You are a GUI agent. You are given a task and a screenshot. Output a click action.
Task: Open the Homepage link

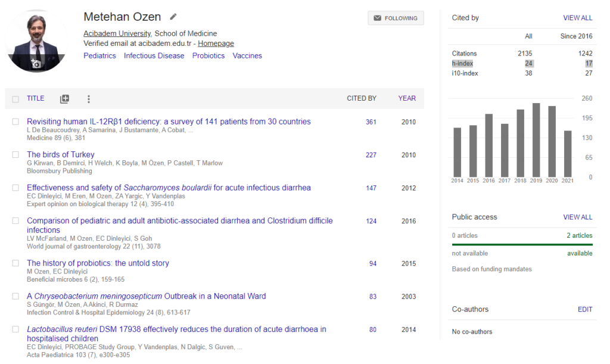pos(216,43)
